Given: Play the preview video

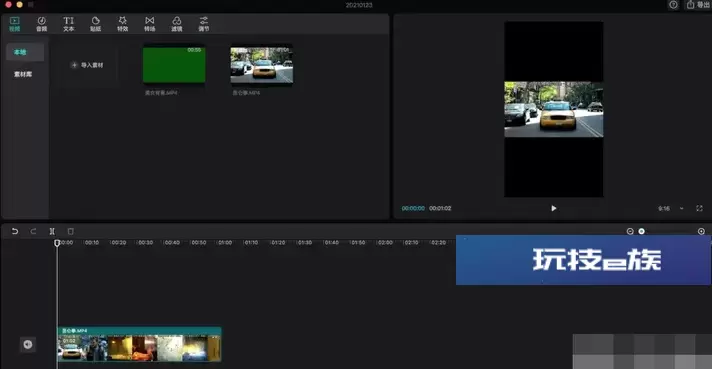Looking at the screenshot, I should 554,208.
